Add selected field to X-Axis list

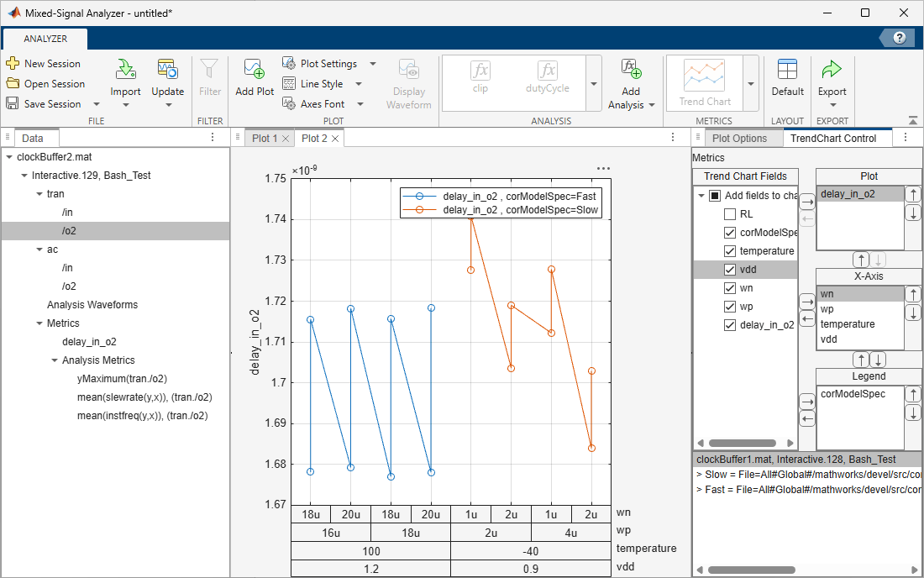[806, 302]
